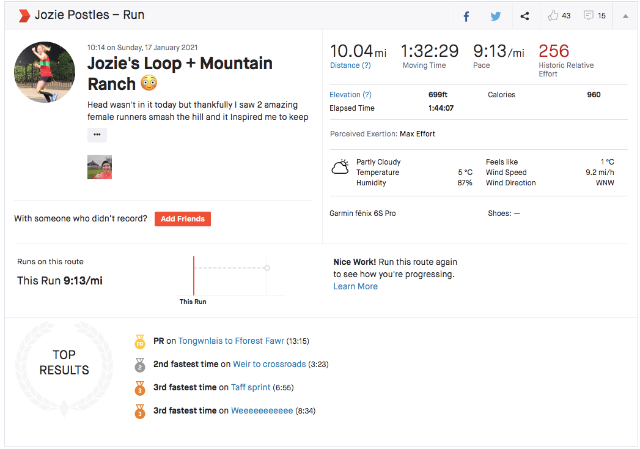
Task: Open the share options icon
Action: (x=525, y=16)
